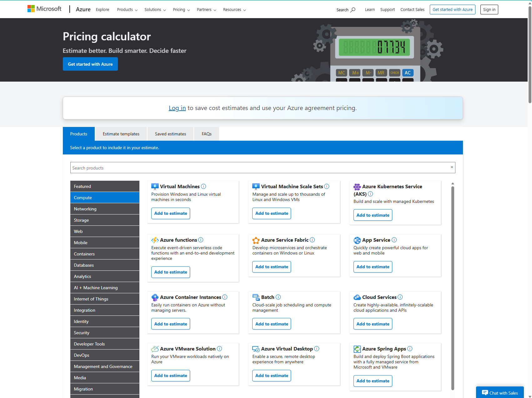The height and width of the screenshot is (398, 532).
Task: Click inside the Search products field
Action: (x=219, y=168)
